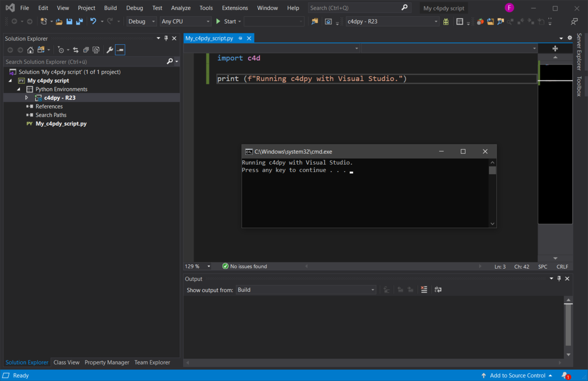Screen dimensions: 588x381
Task: Open the Extensions menu
Action: (235, 8)
